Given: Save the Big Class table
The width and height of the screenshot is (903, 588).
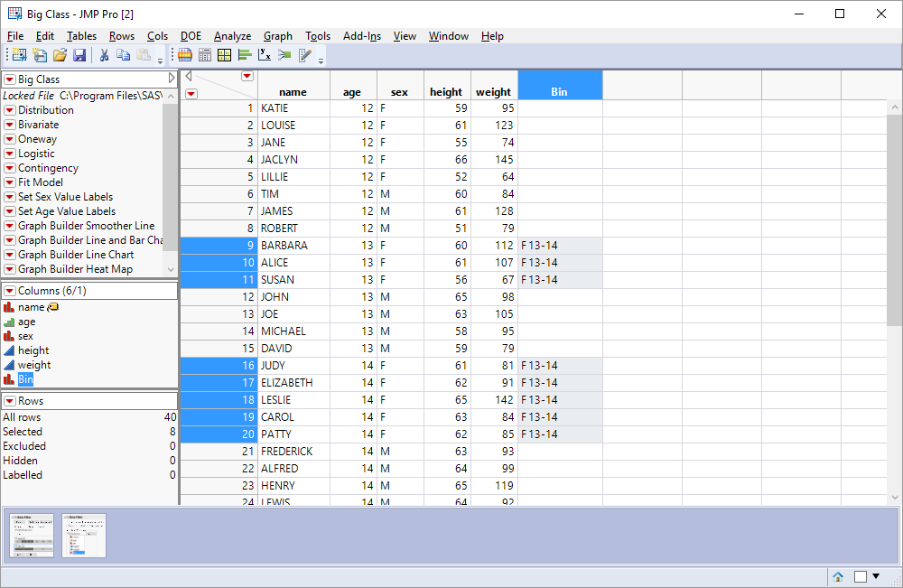Looking at the screenshot, I should coord(80,55).
